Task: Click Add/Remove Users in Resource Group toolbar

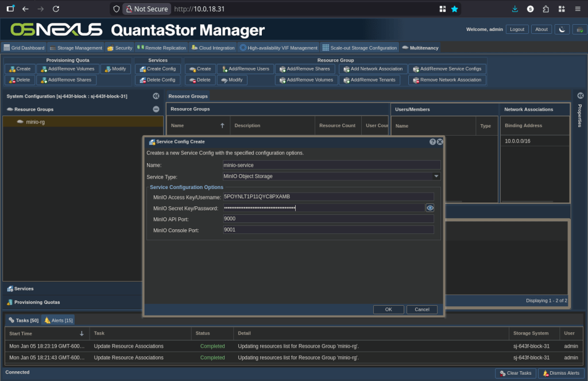Action: pyautogui.click(x=245, y=69)
